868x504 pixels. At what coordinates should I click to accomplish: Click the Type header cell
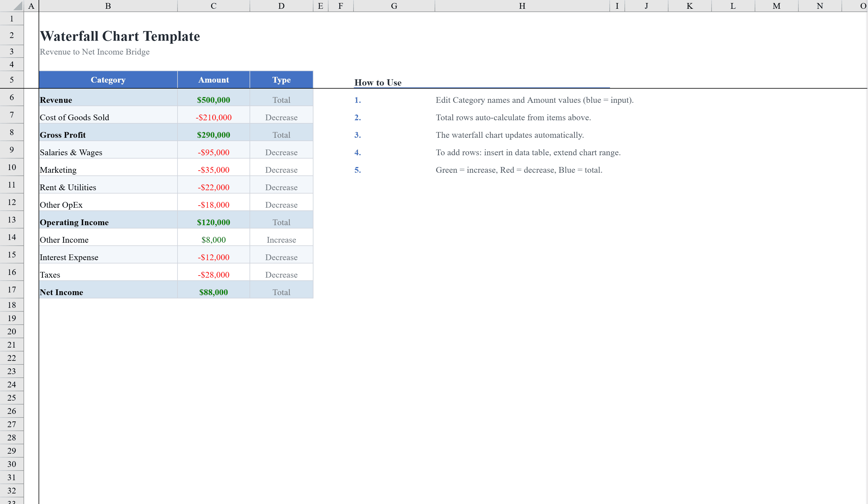[281, 80]
